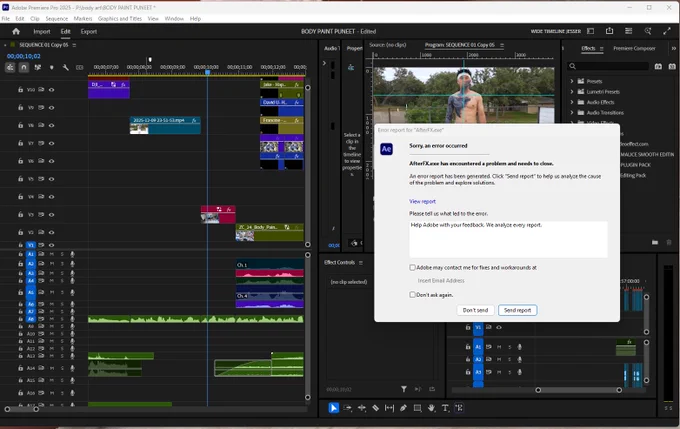
Task: Click the export icon at Effect Controls bottom
Action: coord(432,389)
